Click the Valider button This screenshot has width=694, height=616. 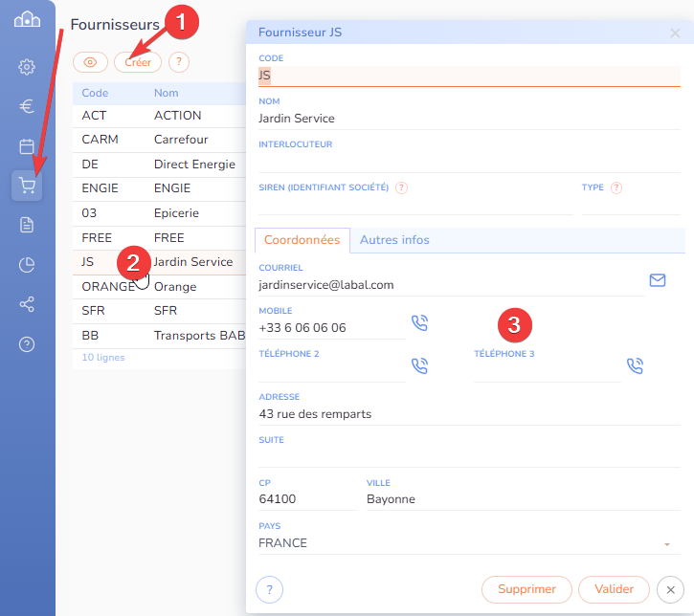pyautogui.click(x=614, y=589)
